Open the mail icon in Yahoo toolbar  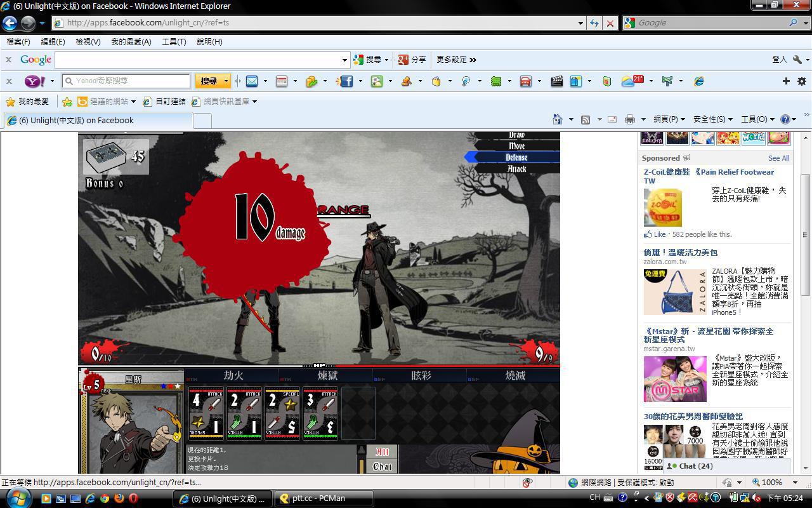tap(252, 81)
